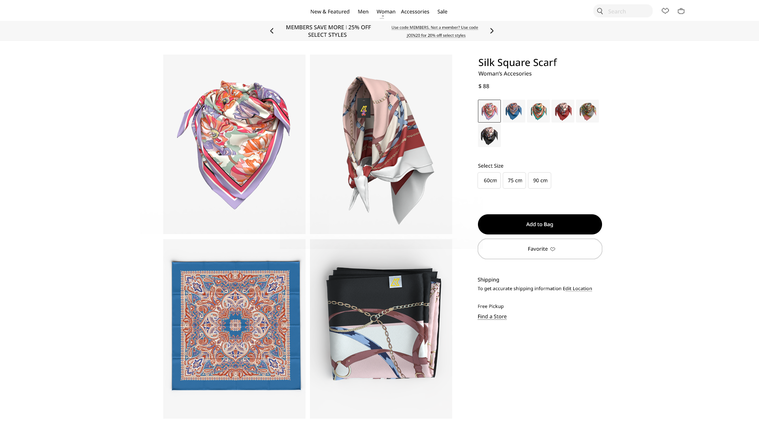Open the shopping bag icon
759x427 pixels.
pos(681,11)
